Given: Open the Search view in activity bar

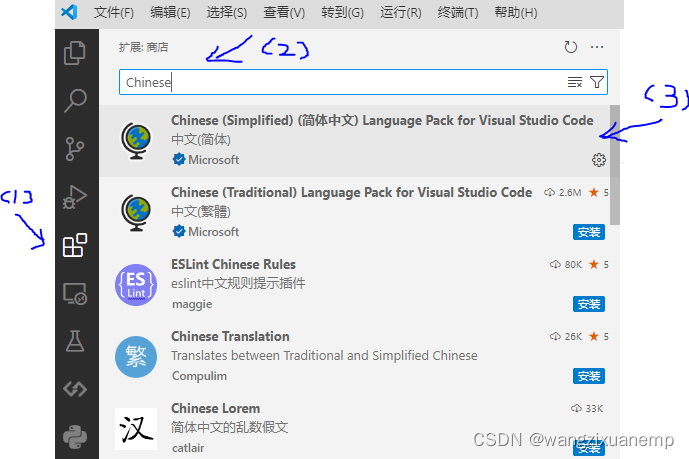Looking at the screenshot, I should click(x=75, y=101).
